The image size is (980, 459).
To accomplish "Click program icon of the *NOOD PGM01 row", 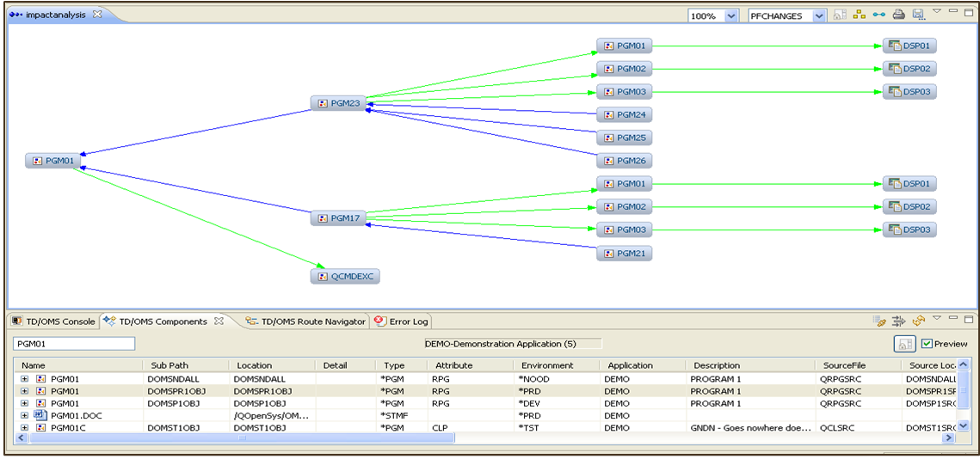I will (40, 378).
